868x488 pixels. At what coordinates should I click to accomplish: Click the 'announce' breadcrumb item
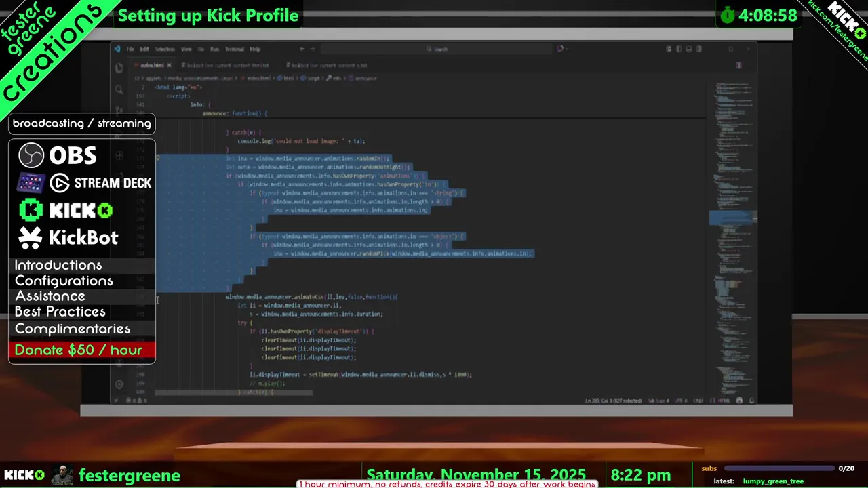tap(363, 78)
